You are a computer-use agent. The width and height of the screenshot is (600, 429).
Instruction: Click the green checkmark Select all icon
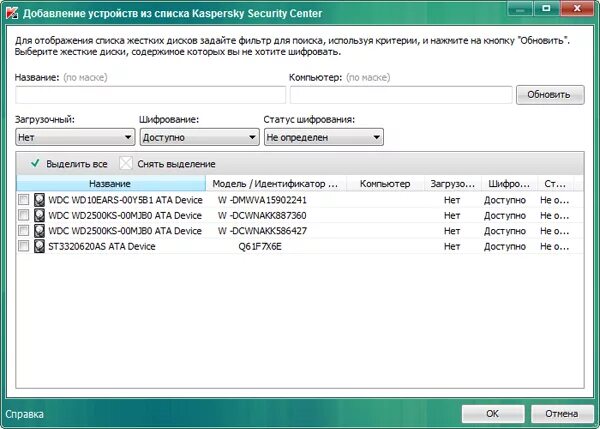tap(35, 163)
